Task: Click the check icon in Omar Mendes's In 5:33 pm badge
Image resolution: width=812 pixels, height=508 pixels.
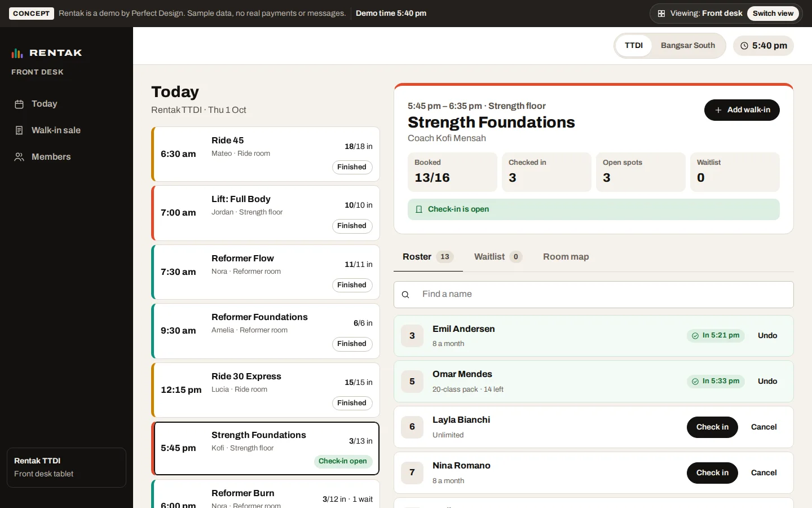Action: (x=695, y=382)
